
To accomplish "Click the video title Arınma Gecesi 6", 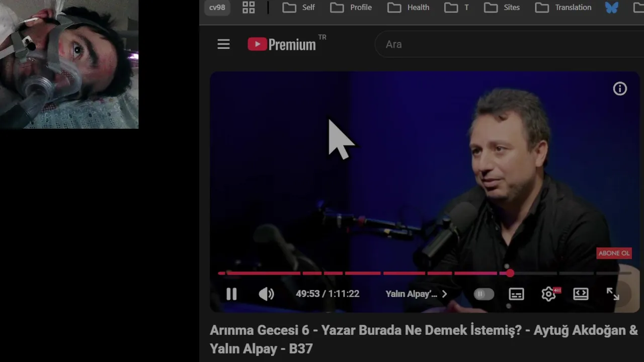I will pyautogui.click(x=424, y=339).
